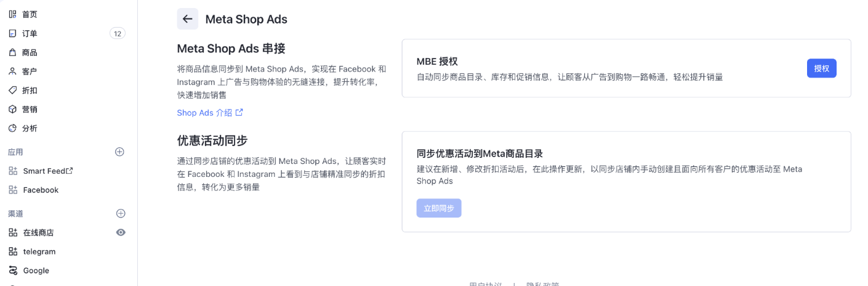Viewport: 868px width, 286px height.
Task: Add a new channel via 渠道 plus icon
Action: (x=121, y=213)
